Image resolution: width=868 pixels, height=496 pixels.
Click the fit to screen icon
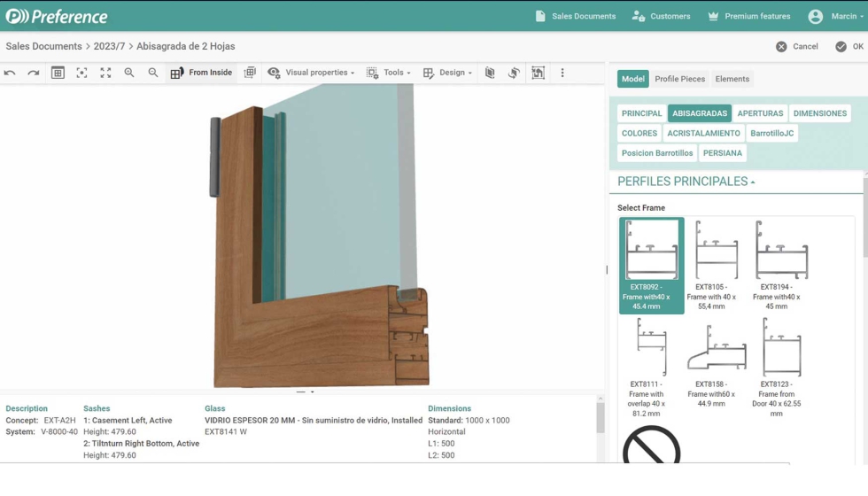[x=105, y=73]
